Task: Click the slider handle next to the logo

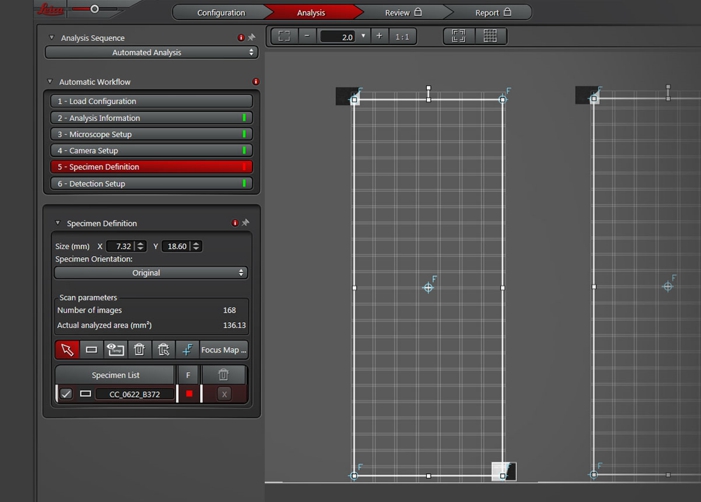Action: point(94,9)
